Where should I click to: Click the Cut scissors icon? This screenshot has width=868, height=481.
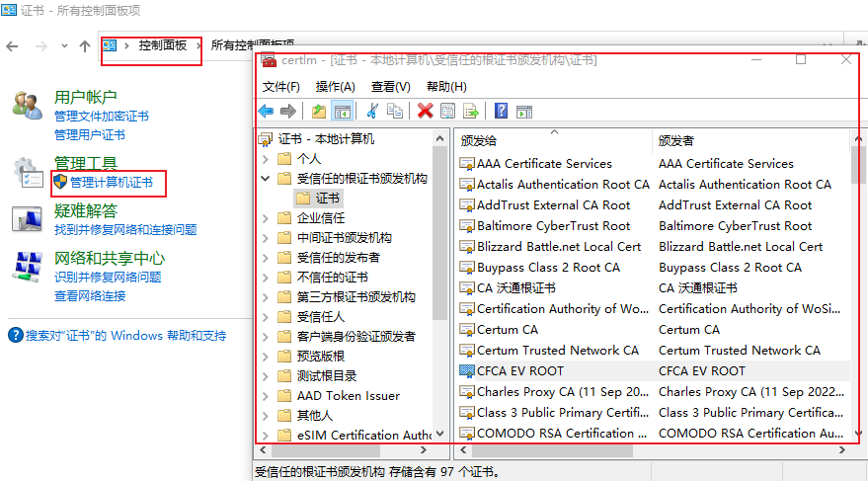pyautogui.click(x=372, y=112)
